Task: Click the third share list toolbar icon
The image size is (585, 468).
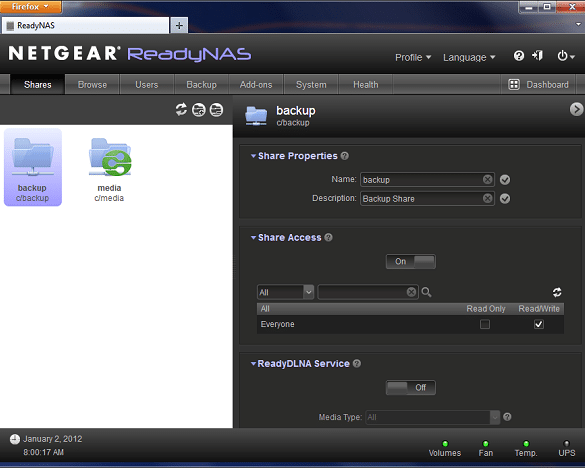Action: pos(216,110)
